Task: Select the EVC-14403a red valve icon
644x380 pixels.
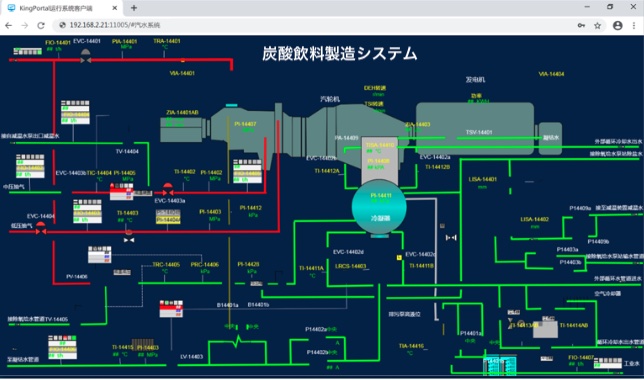Action: coord(168,189)
